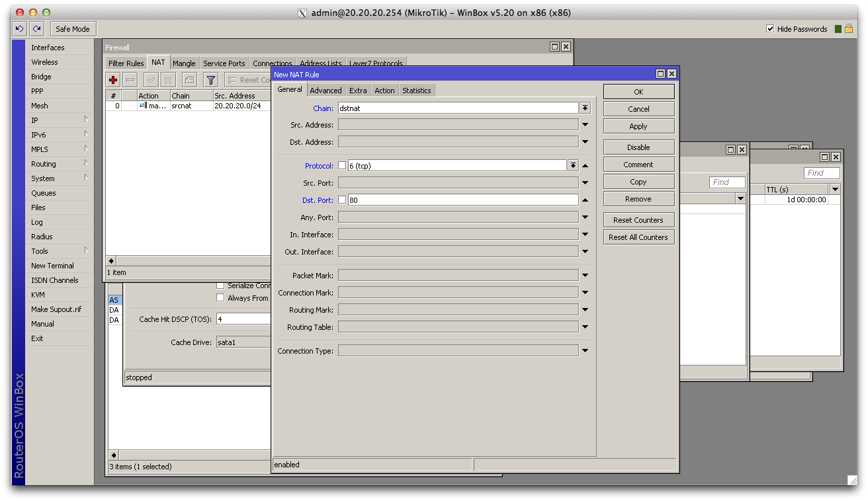
Task: Click the minus remove icon in Firewall toolbar
Action: (130, 80)
